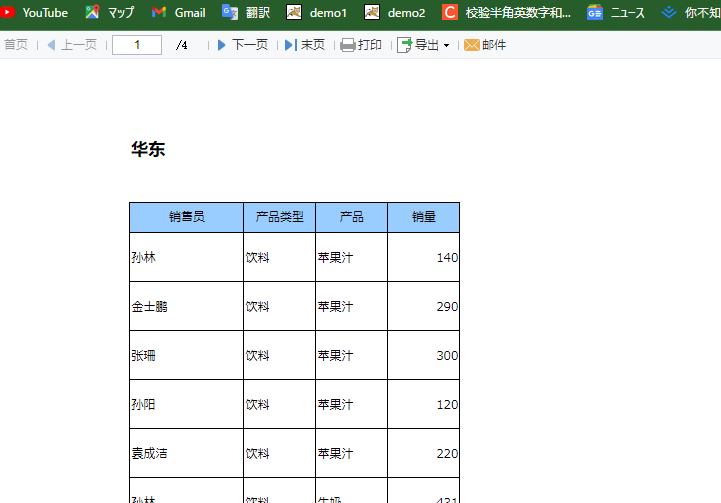The image size is (721, 503).
Task: Open the 校验半角英数字和 bookmark
Action: 506,12
